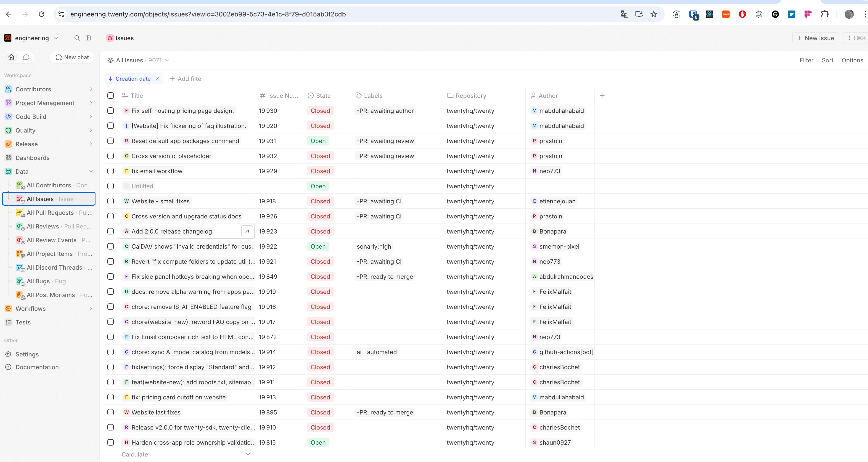
Task: Select the checkbox for fix email workflow
Action: [x=111, y=171]
